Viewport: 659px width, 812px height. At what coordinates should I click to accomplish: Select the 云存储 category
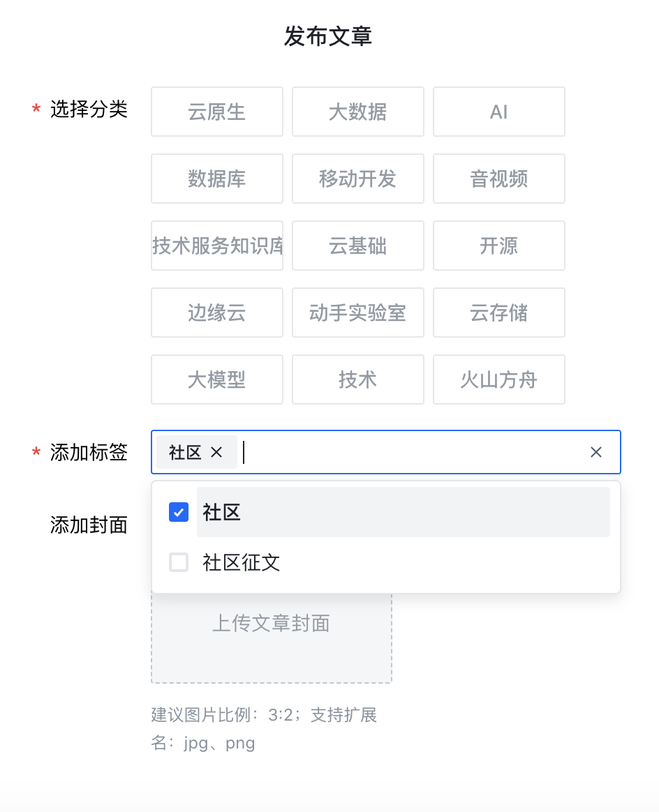coord(499,313)
